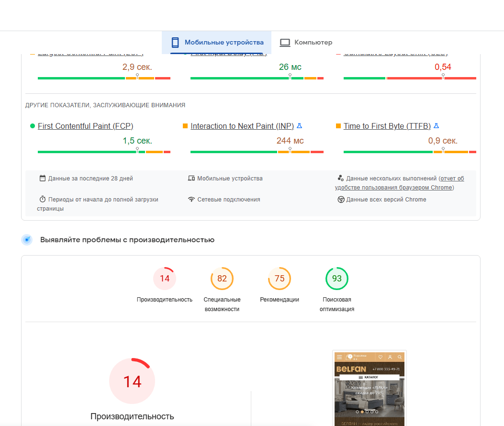Switch to the Мобильные устройства tab
504x426 pixels.
216,43
